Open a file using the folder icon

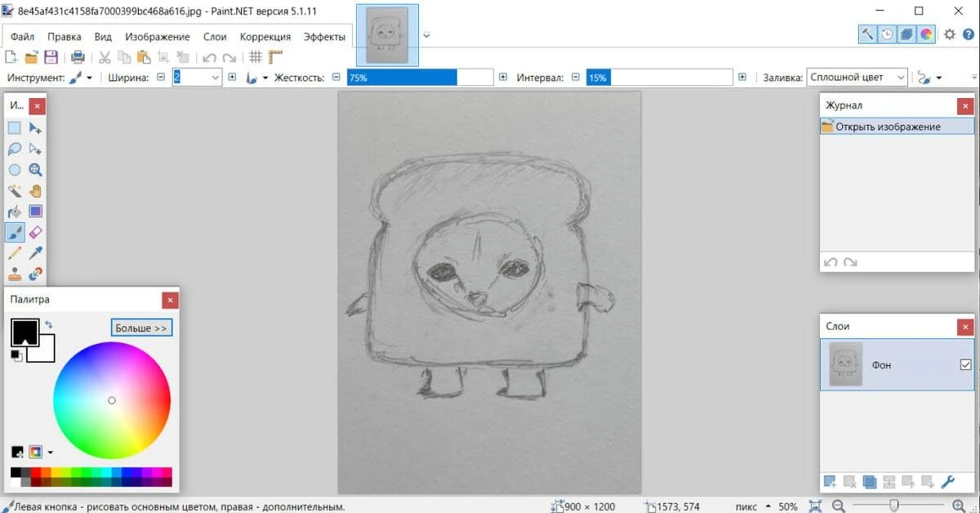(32, 57)
